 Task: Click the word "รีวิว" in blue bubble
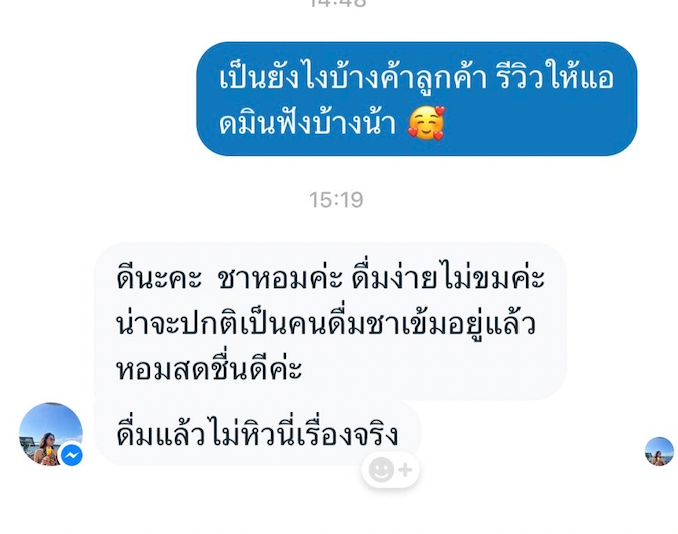tap(518, 77)
